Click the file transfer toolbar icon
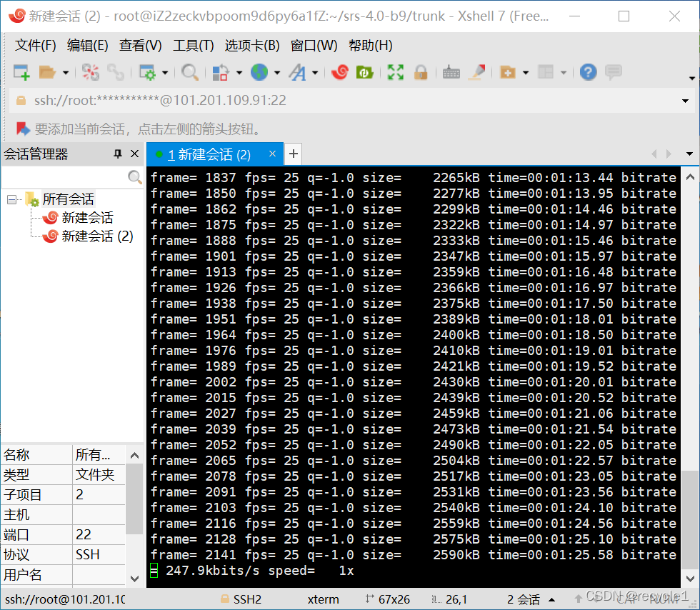 pyautogui.click(x=220, y=72)
